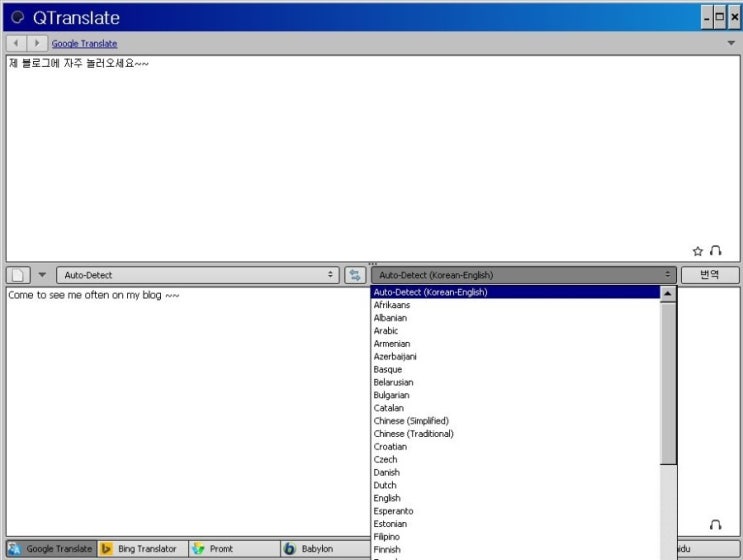Screen dimensions: 743x560
Task: Close the QTranslate window
Action: point(734,18)
